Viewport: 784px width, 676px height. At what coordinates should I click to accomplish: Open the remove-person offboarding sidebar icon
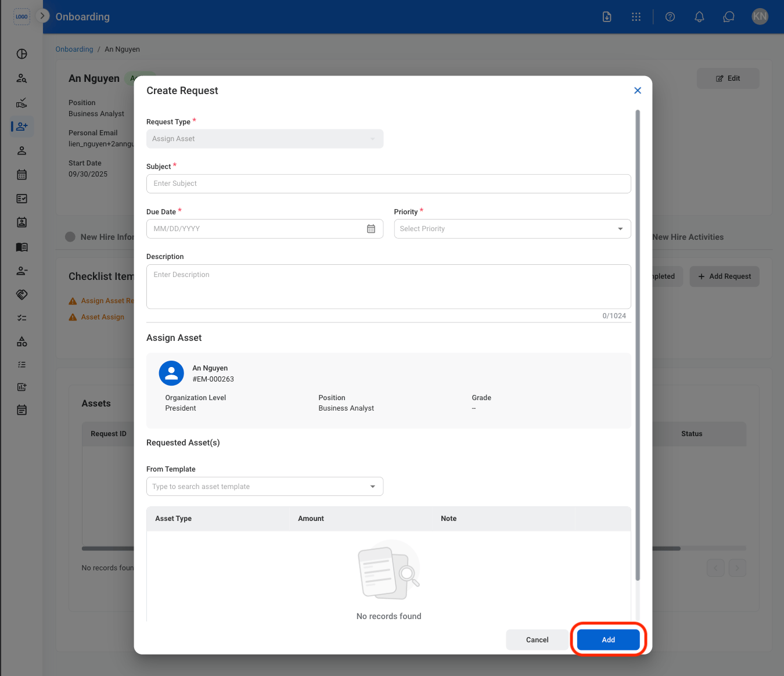pyautogui.click(x=21, y=271)
